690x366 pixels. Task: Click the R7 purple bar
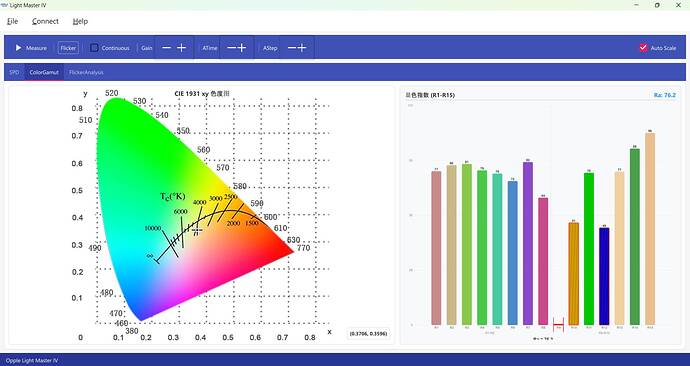528,243
